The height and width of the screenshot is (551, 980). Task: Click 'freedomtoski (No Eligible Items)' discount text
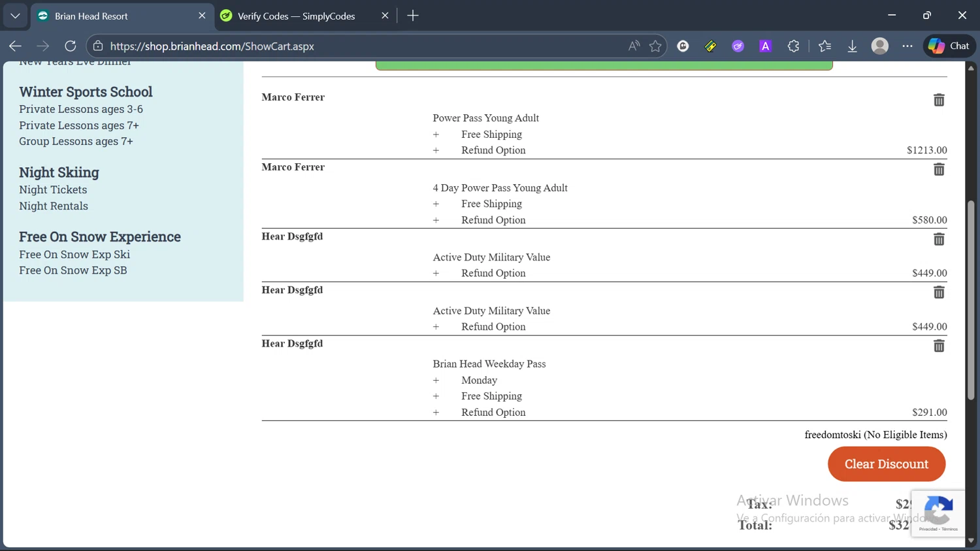875,435
